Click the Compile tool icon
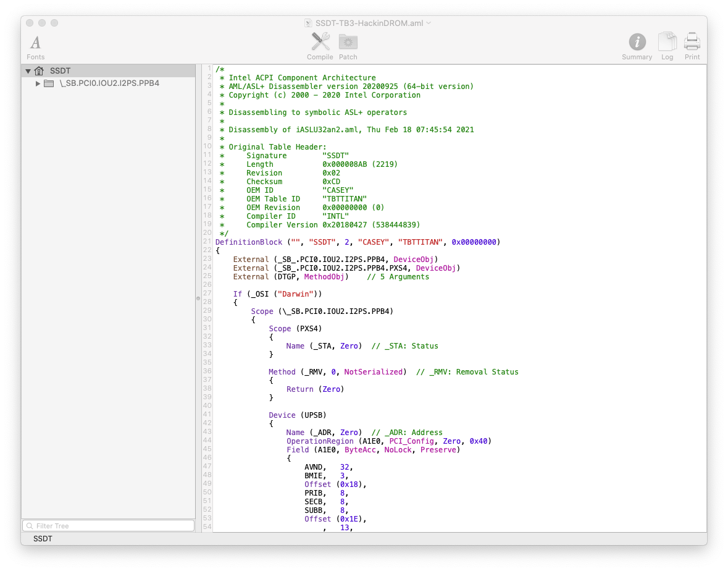The height and width of the screenshot is (571, 728). tap(320, 43)
